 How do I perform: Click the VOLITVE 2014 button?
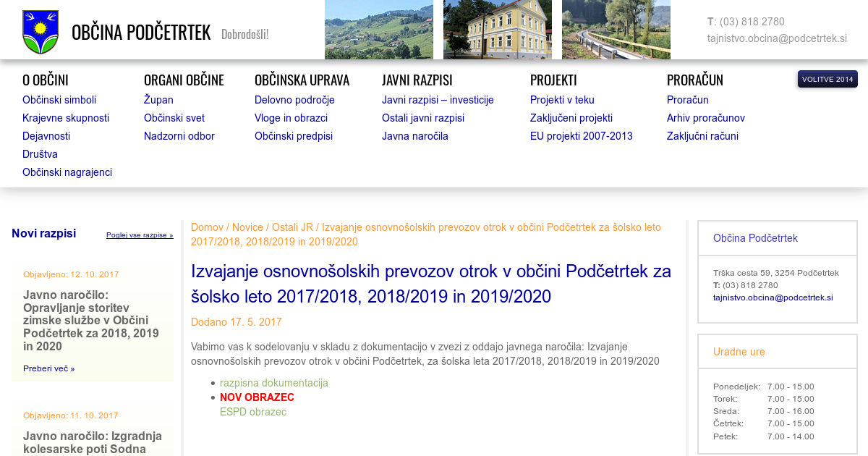tap(827, 79)
